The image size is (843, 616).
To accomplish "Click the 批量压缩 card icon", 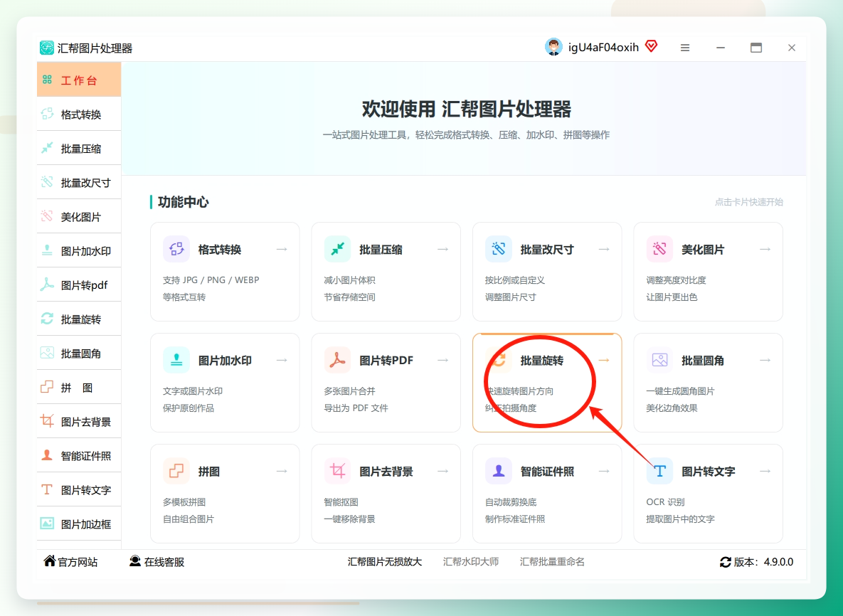I will (338, 249).
